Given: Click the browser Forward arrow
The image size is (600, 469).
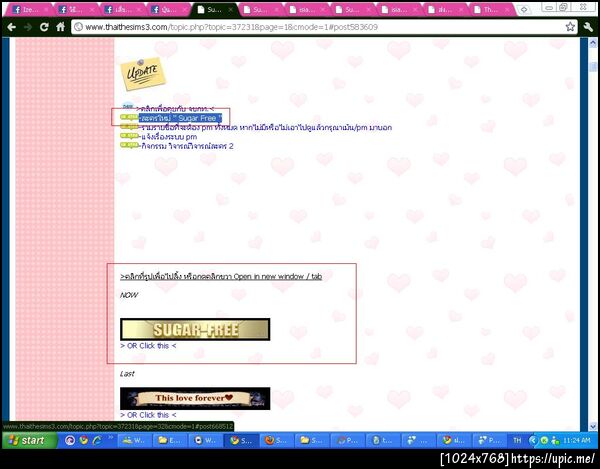Looking at the screenshot, I should click(28, 27).
